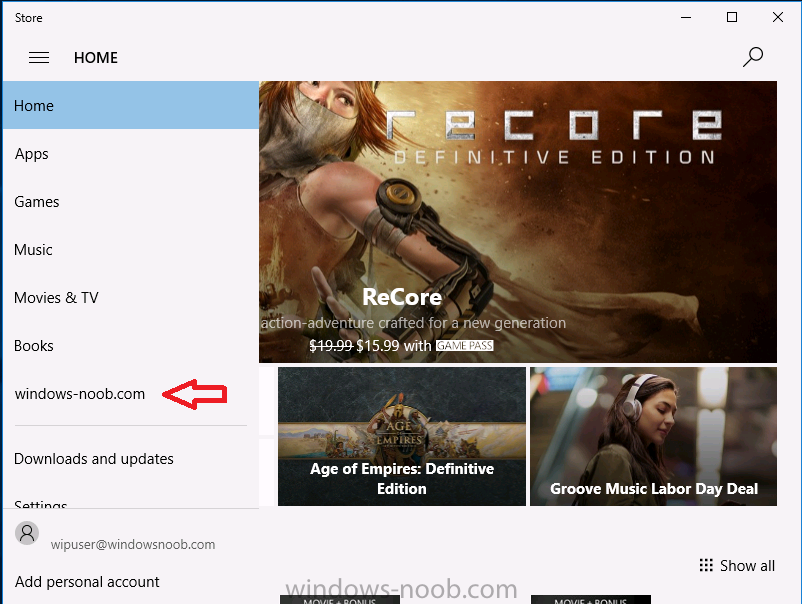Image resolution: width=802 pixels, height=604 pixels.
Task: Click Add personal account
Action: (x=87, y=581)
